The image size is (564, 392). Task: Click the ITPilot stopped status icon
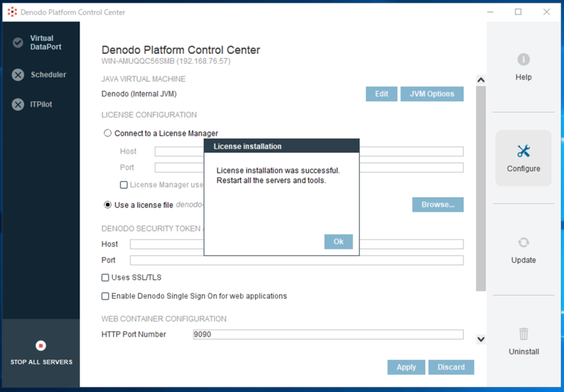pyautogui.click(x=18, y=105)
